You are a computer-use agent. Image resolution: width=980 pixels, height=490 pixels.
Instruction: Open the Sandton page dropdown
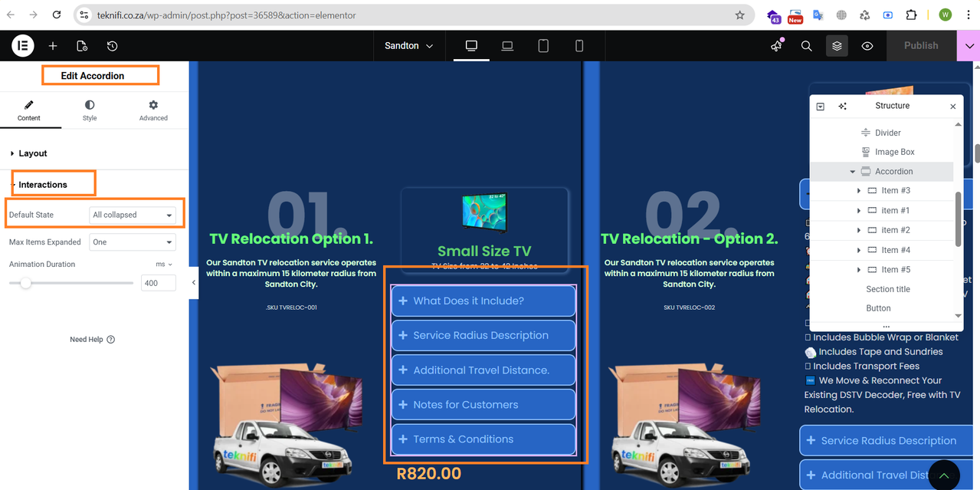[409, 46]
